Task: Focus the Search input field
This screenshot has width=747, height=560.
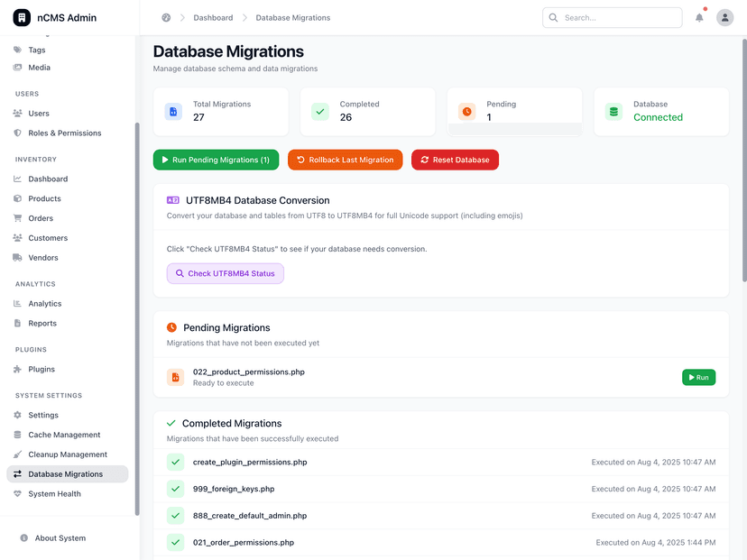Action: (x=613, y=18)
